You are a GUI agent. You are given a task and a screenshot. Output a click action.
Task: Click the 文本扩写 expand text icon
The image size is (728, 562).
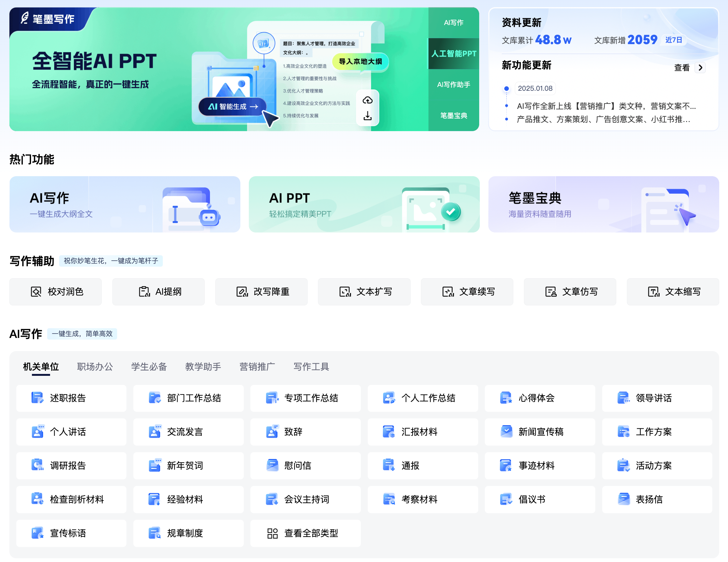click(345, 292)
